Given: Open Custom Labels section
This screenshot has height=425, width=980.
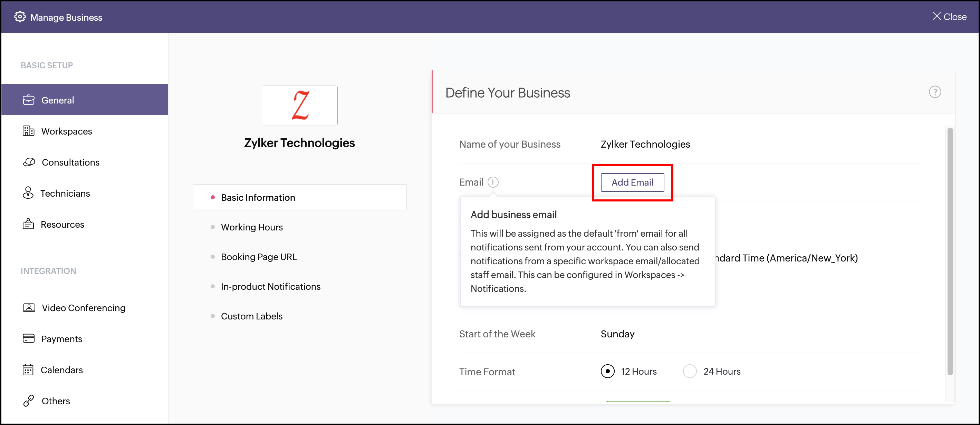Looking at the screenshot, I should pos(251,316).
